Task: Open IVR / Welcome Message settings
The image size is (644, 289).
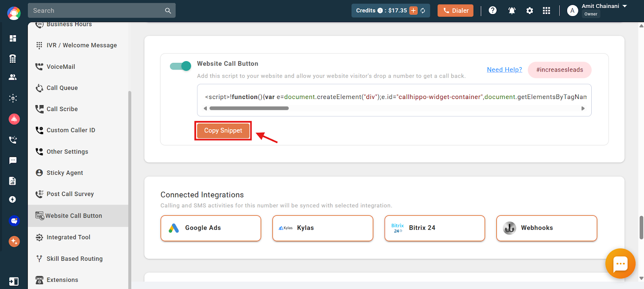Action: point(78,45)
